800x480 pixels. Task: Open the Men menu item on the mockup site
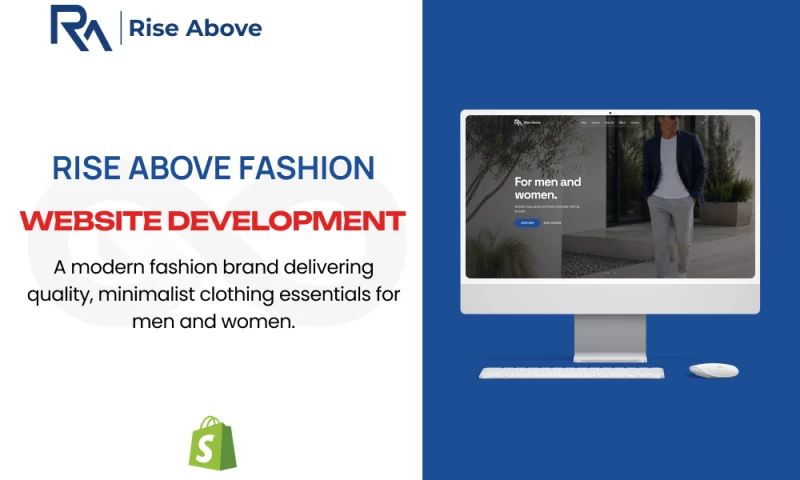coord(584,122)
